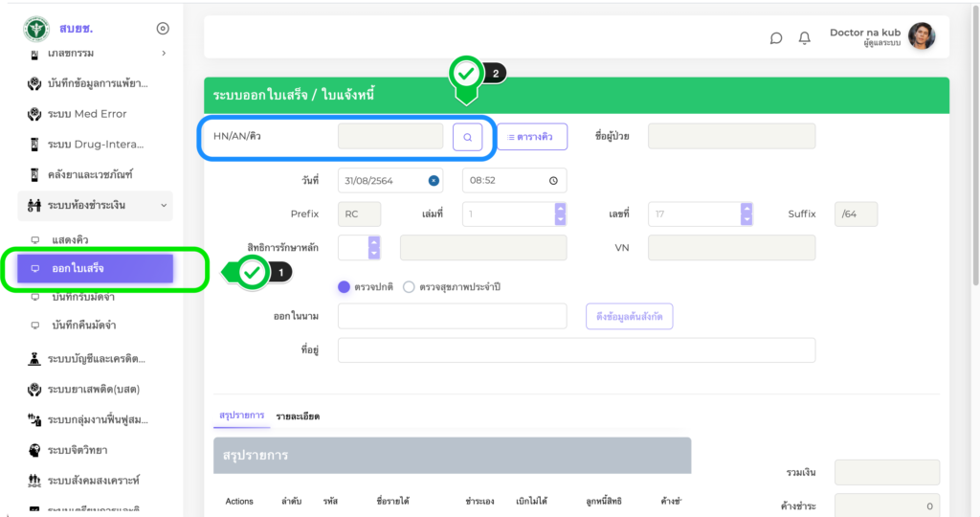Image resolution: width=980 pixels, height=517 pixels.
Task: Open ระบบ Med Error in sidebar
Action: click(86, 114)
